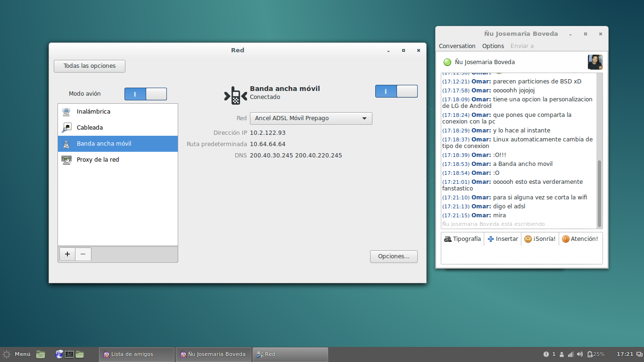Click message 'digo el adsl'
The width and height of the screenshot is (644, 362).
point(509,206)
